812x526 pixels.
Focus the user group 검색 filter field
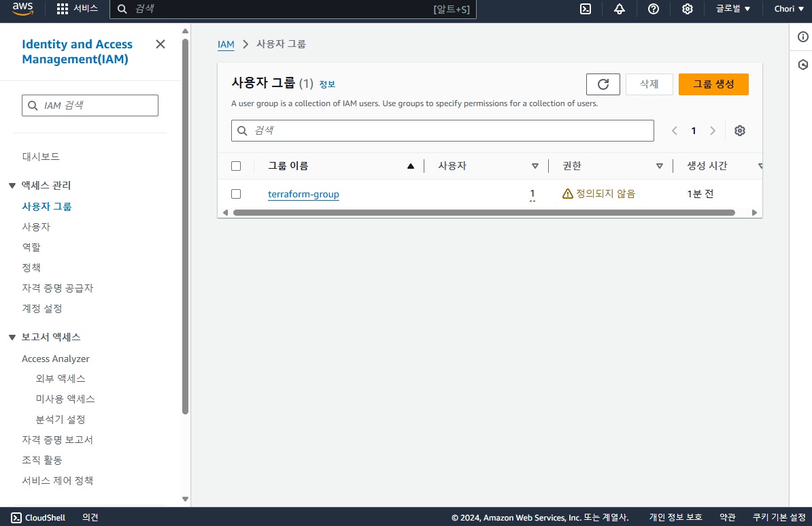[x=442, y=131]
